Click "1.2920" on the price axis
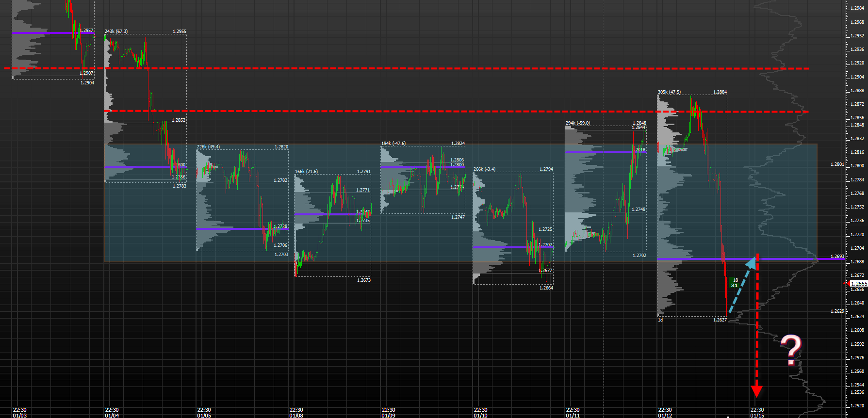Screen dimensions: 868x418 857,63
